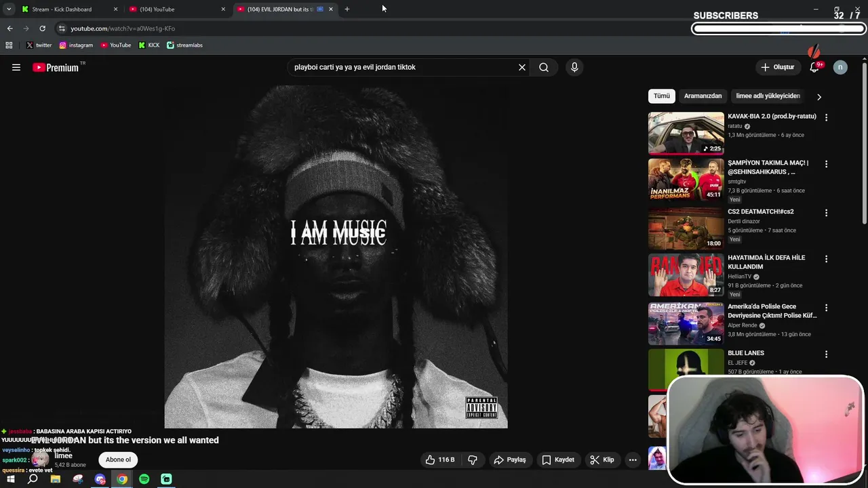Viewport: 868px width, 488px height.
Task: Open options for ŞAMPİYON TAKIMLA MAÇ video
Action: tap(826, 164)
